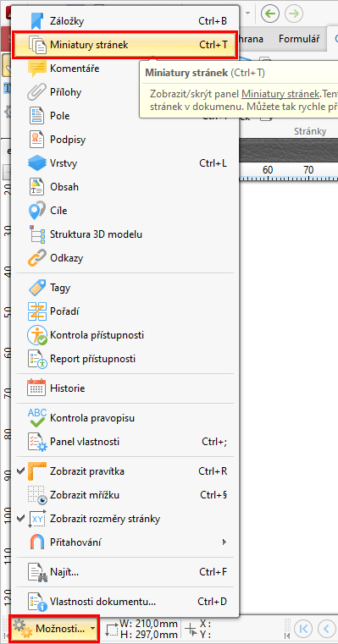Open the Cíle destinations panel
Image resolution: width=338 pixels, height=644 pixels.
pos(125,211)
